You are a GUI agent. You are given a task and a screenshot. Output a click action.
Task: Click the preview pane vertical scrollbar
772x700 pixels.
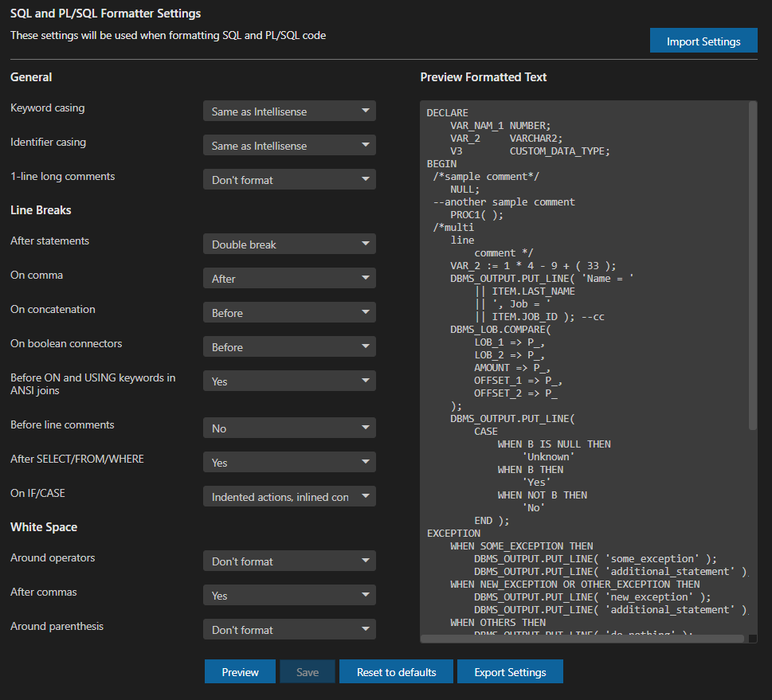tap(752, 266)
